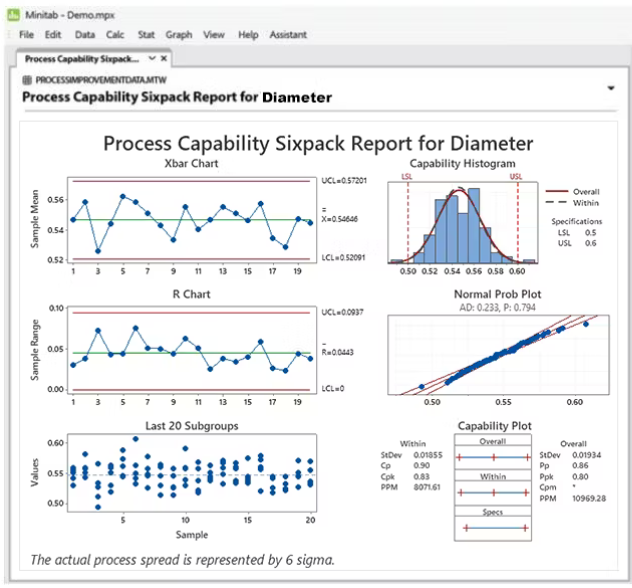Switch to the Process Capability Sixpack tab

pos(82,59)
